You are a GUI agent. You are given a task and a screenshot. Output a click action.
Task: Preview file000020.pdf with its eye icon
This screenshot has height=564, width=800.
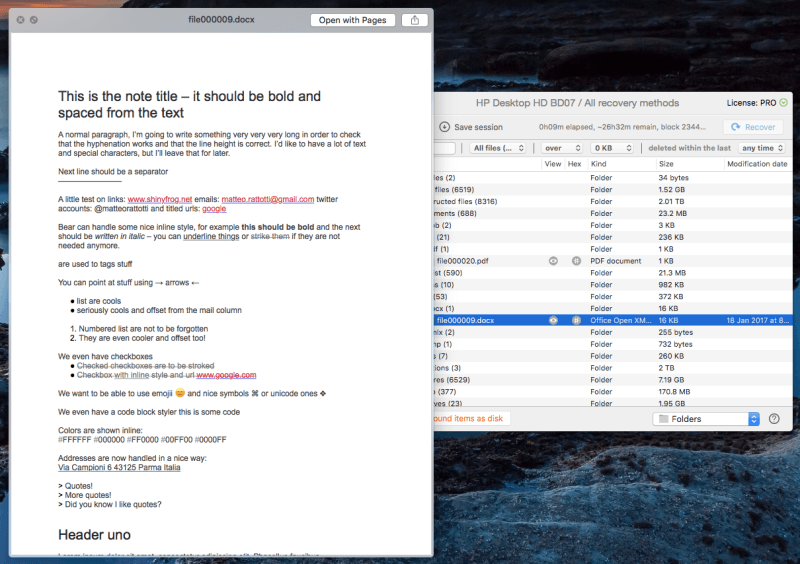point(553,261)
